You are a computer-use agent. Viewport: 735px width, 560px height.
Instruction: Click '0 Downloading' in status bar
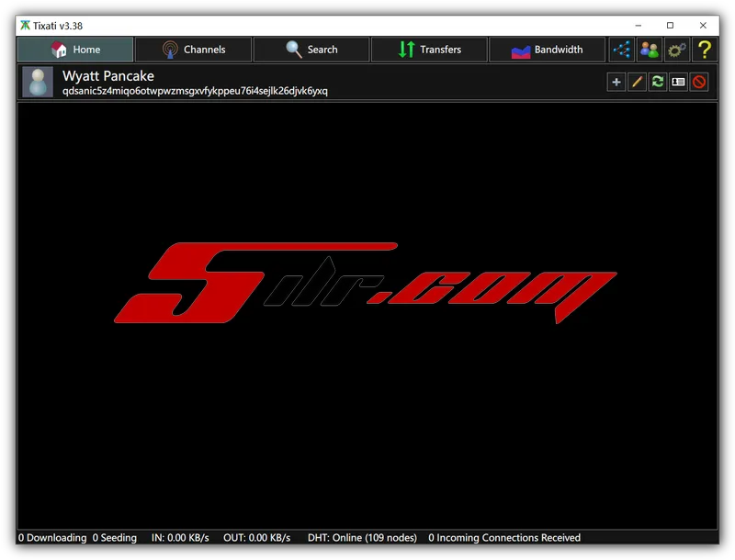click(52, 538)
